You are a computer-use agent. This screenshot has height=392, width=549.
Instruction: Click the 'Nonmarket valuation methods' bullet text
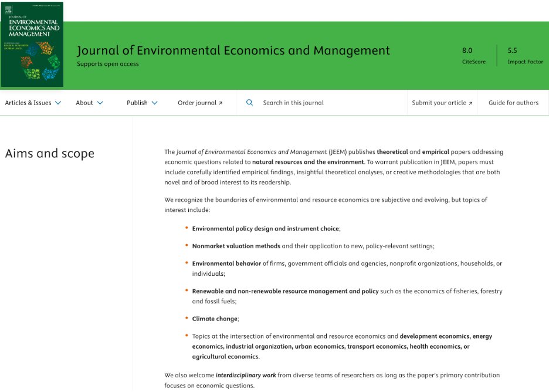pyautogui.click(x=236, y=246)
